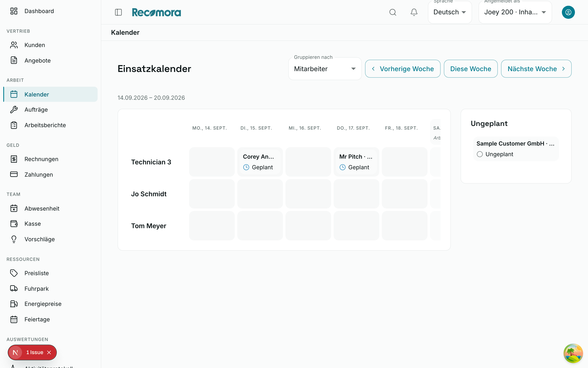The image size is (588, 368).
Task: Click the Abwesenheit calendar-x icon
Action: (14, 208)
